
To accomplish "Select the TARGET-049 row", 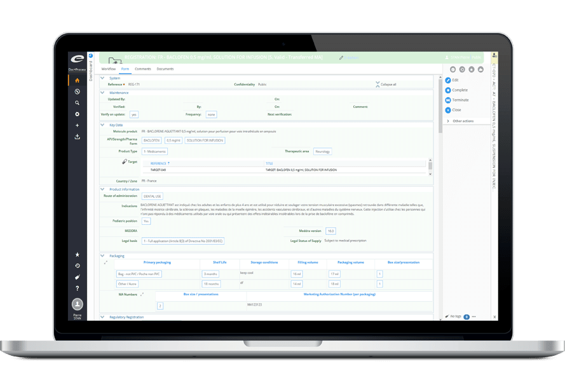I will tap(285, 170).
